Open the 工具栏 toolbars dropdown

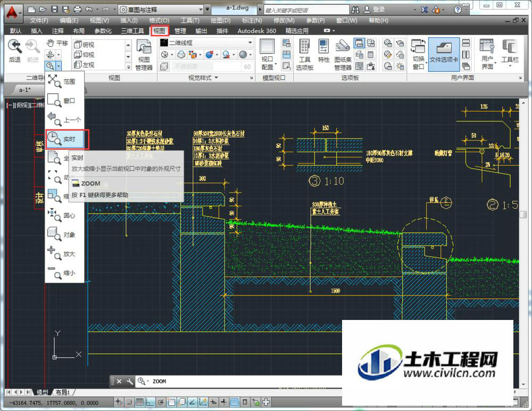tap(510, 53)
